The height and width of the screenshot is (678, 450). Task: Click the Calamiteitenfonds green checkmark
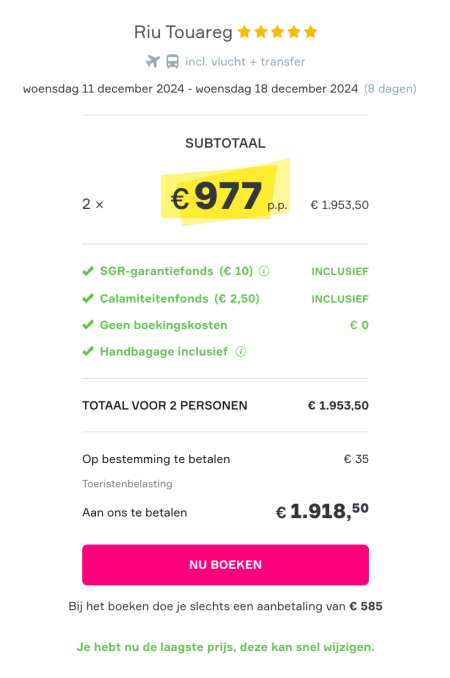tap(88, 298)
